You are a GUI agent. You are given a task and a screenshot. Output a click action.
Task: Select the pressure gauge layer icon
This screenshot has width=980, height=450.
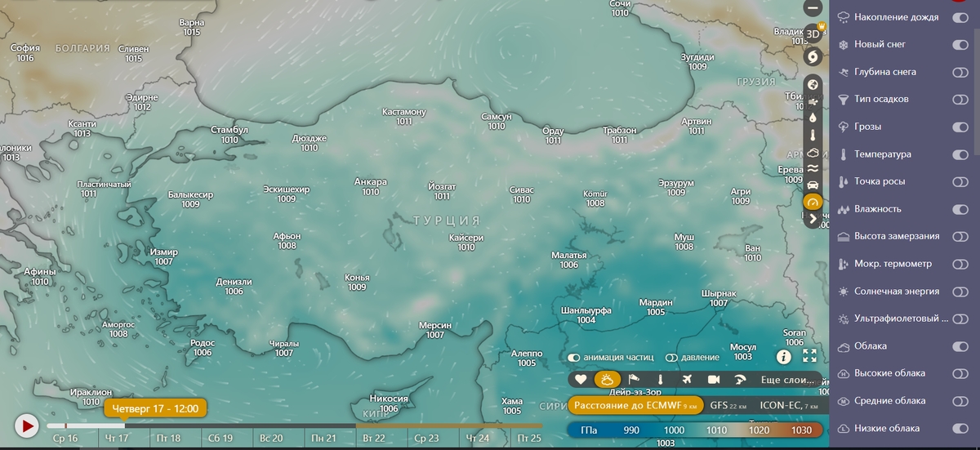(813, 202)
